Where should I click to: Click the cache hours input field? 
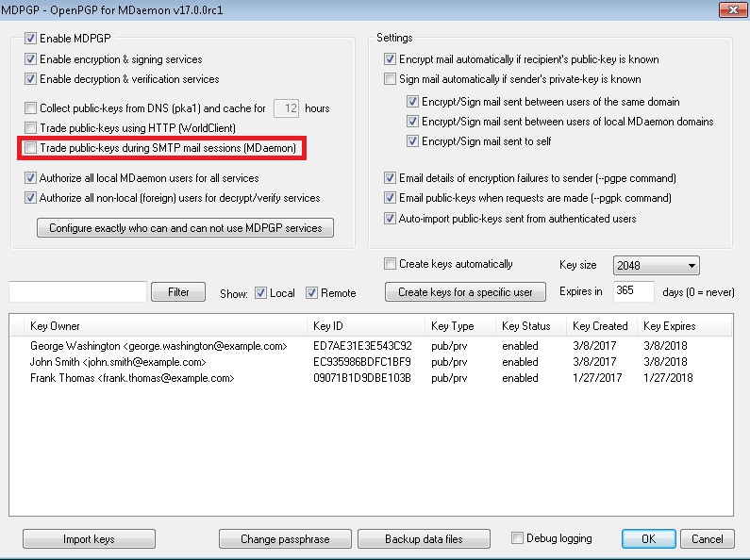pyautogui.click(x=287, y=108)
